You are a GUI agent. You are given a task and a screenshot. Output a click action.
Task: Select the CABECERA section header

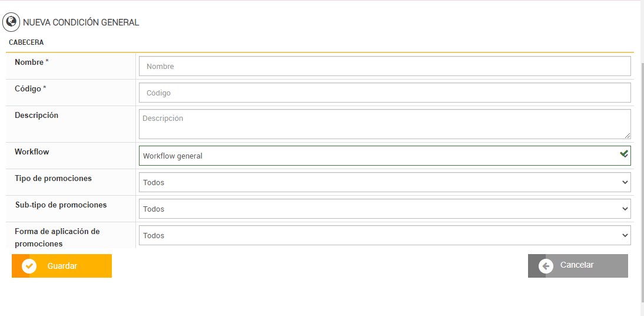[x=26, y=42]
